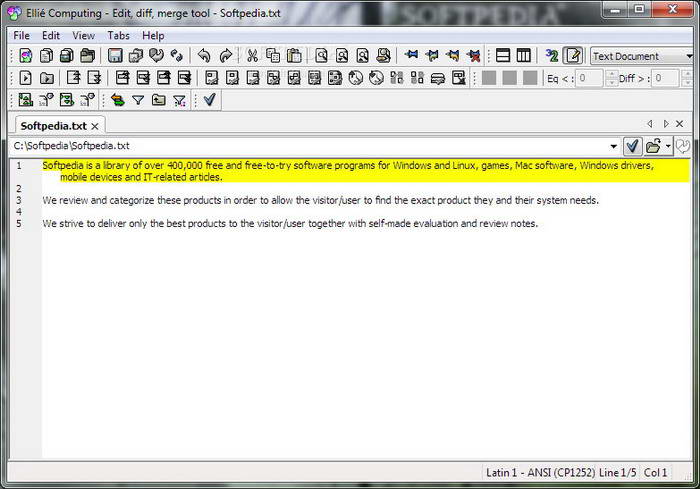Click the open-folder button beside the path field
Viewport: 700px width, 489px height.
pos(653,146)
